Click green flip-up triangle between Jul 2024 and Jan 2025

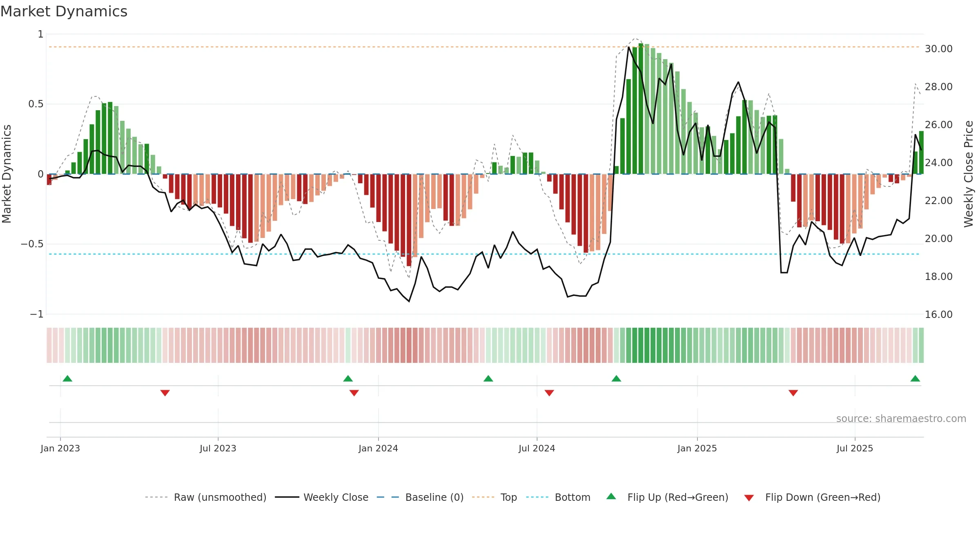click(x=616, y=378)
